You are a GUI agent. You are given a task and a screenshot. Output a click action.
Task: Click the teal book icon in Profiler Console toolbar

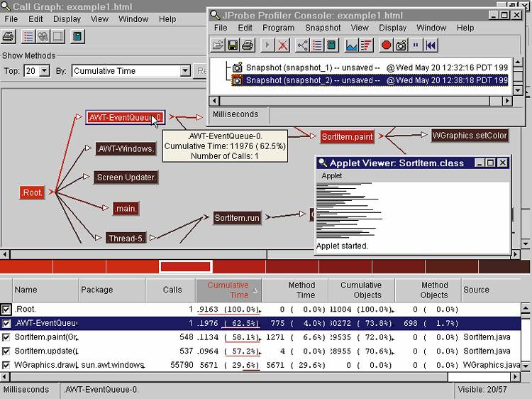[x=332, y=45]
